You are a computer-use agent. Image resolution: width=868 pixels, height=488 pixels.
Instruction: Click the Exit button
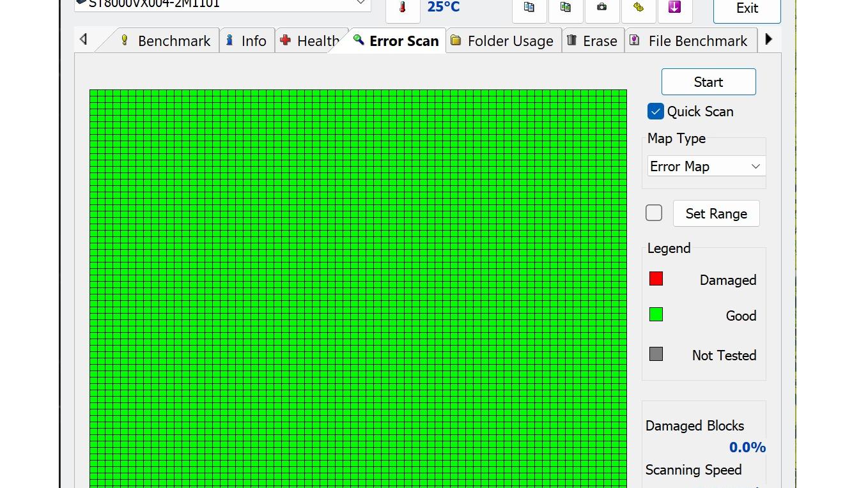coord(747,9)
